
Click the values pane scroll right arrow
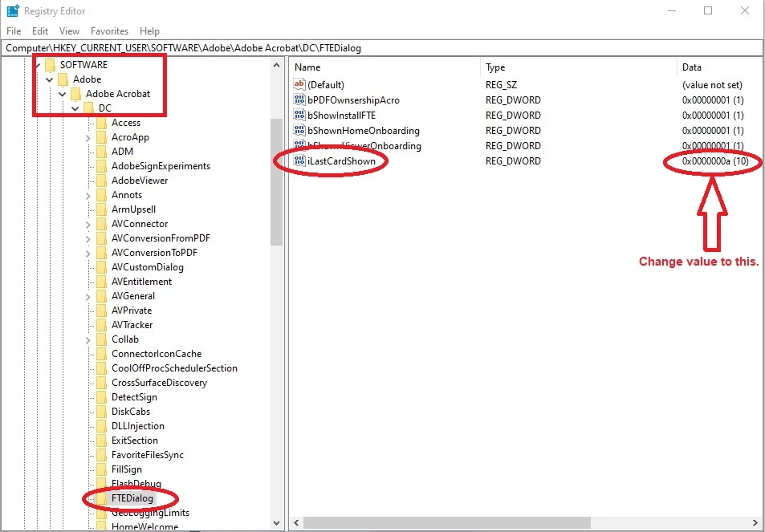click(x=755, y=523)
